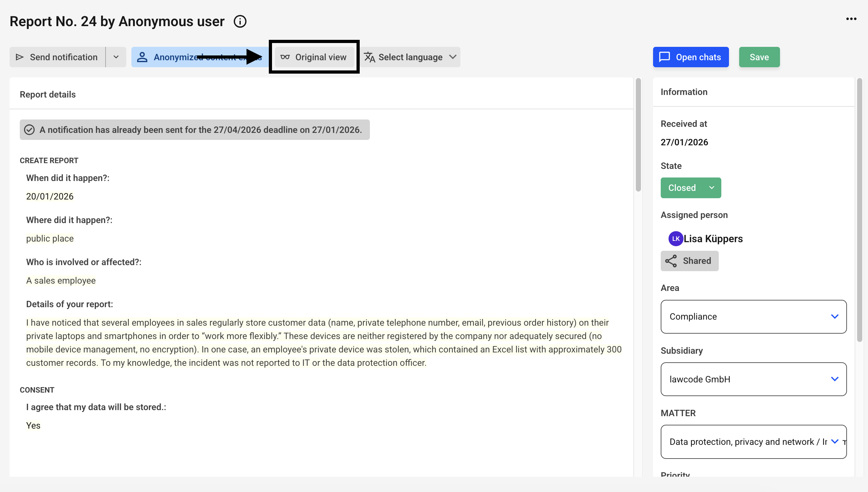Expand the MATTER dropdown for Data protection

click(x=754, y=442)
